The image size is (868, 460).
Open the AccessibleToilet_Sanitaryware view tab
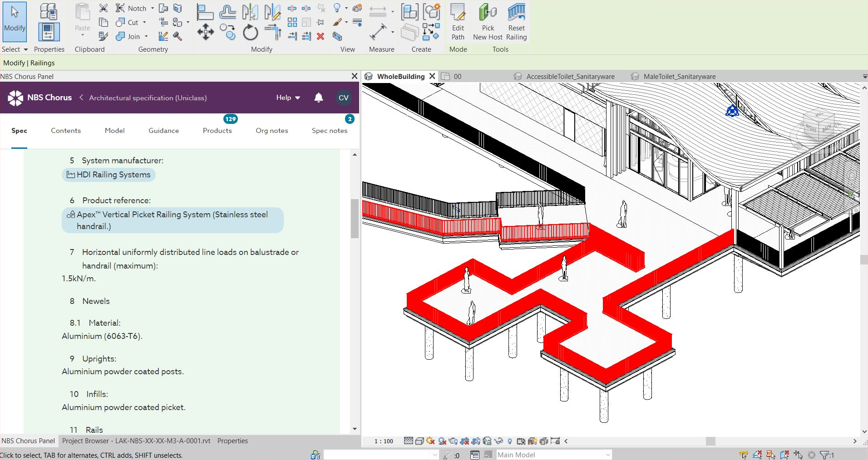tap(570, 76)
